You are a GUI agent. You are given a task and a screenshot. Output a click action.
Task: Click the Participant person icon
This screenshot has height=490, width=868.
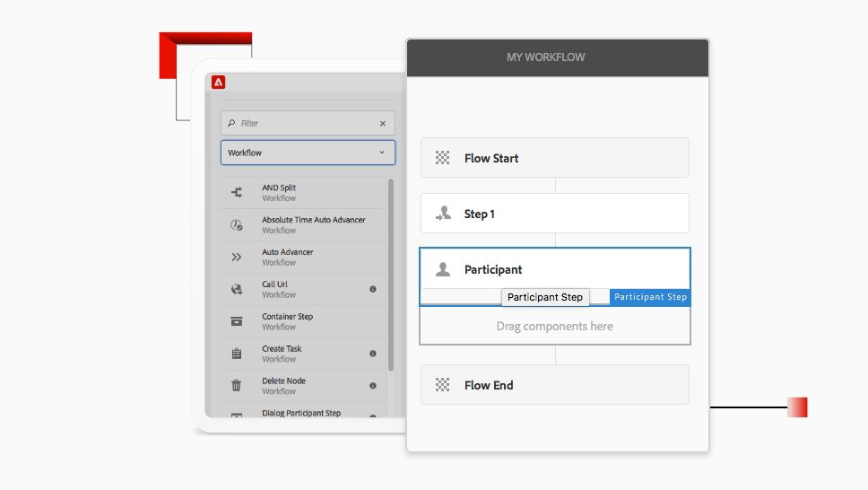pyautogui.click(x=443, y=269)
